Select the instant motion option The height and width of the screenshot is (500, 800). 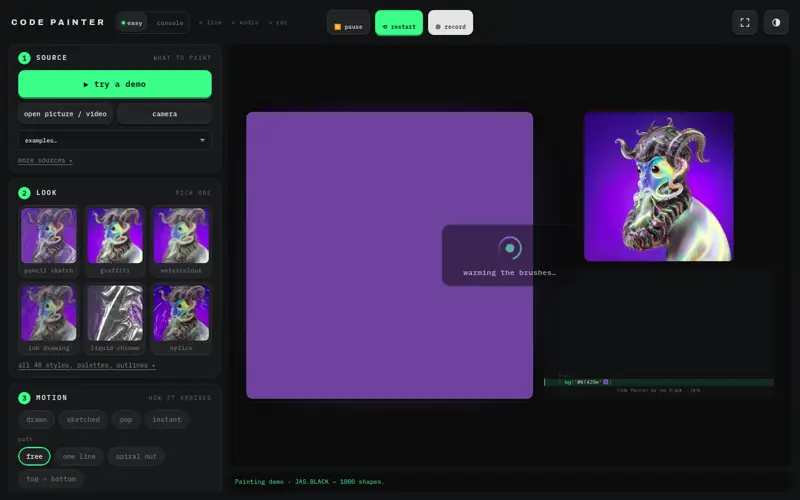coord(166,419)
